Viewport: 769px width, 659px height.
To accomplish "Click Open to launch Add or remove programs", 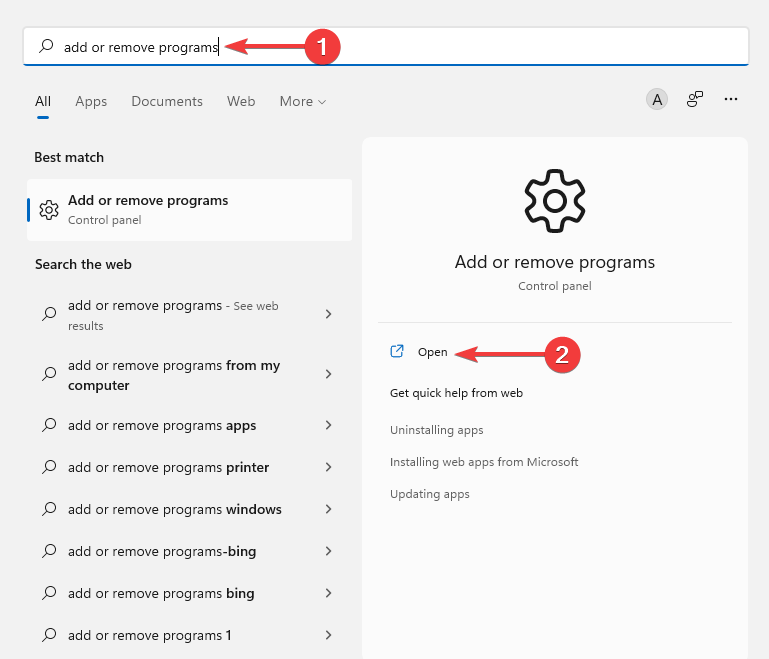I will [432, 352].
